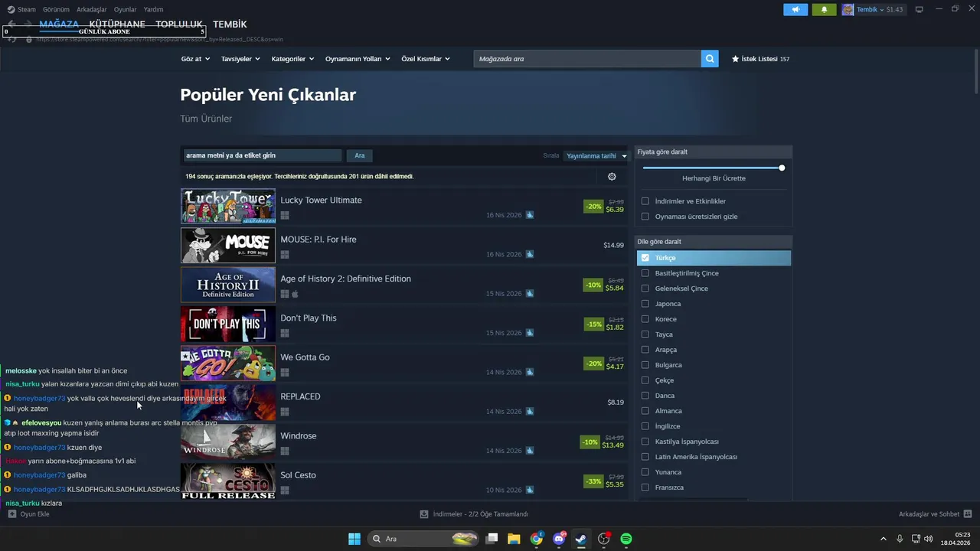980x551 pixels.
Task: Check the İngilizce language filter
Action: tap(645, 426)
